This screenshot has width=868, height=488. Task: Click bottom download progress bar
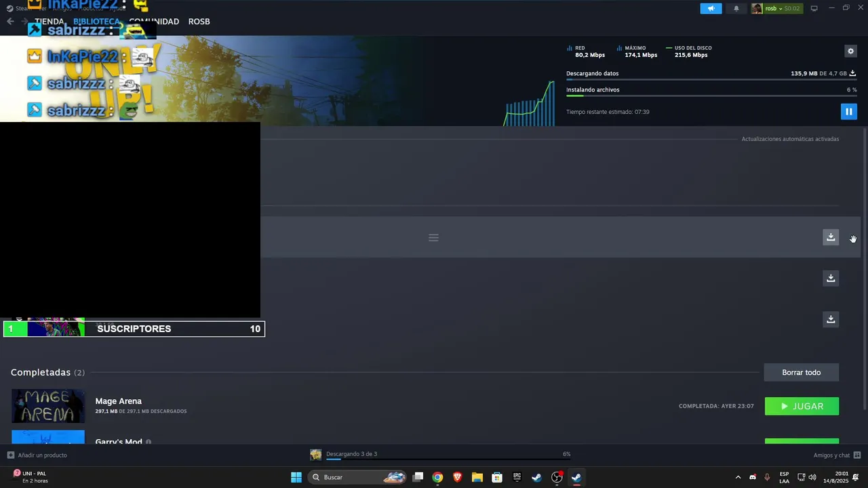point(448,459)
